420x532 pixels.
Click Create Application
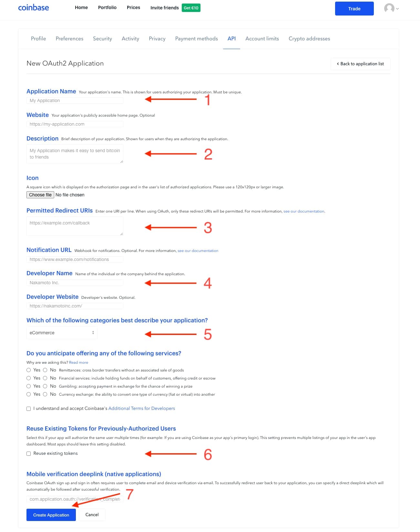click(x=51, y=515)
